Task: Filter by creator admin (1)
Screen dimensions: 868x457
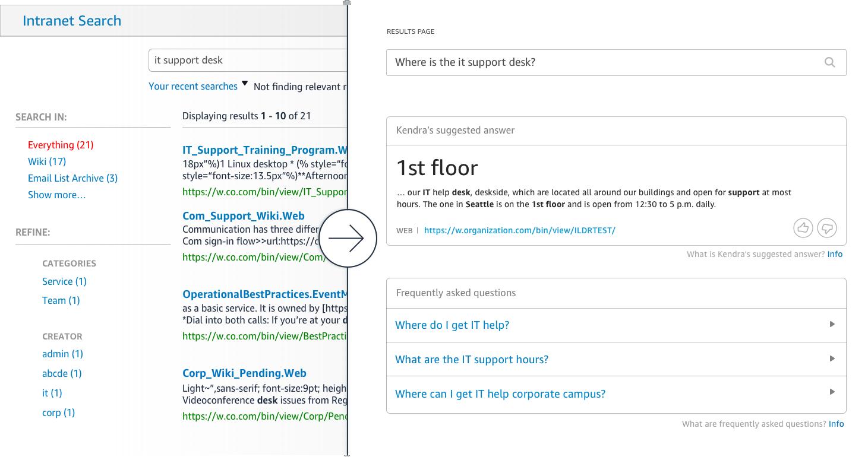Action: coord(62,354)
